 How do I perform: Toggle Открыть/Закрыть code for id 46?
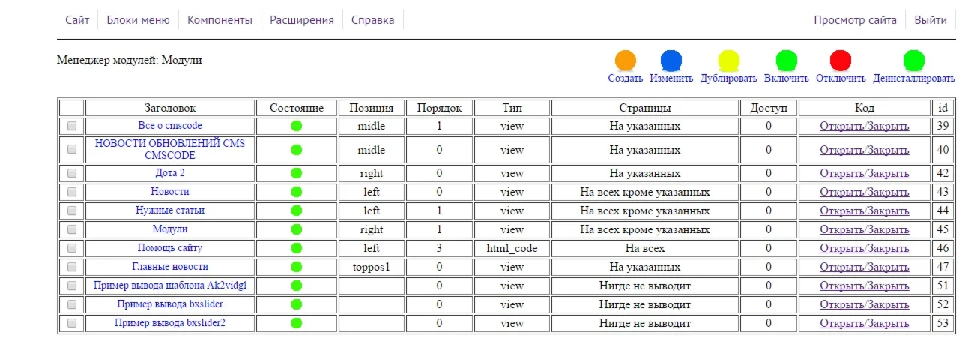[864, 248]
